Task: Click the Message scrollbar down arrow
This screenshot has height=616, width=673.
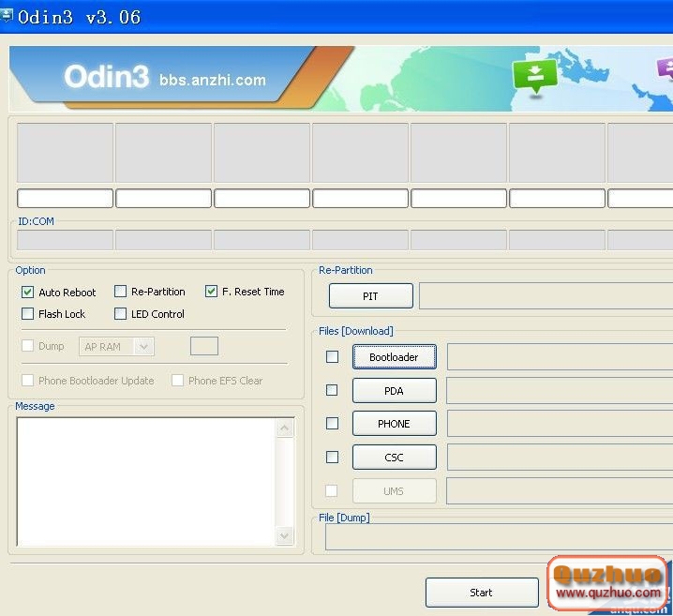Action: coord(285,535)
